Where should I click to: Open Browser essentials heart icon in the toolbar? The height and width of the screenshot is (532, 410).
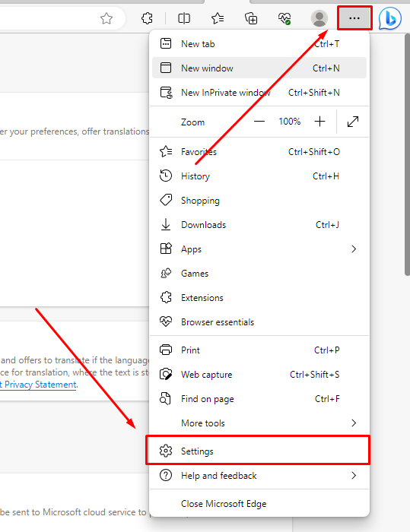(x=284, y=18)
